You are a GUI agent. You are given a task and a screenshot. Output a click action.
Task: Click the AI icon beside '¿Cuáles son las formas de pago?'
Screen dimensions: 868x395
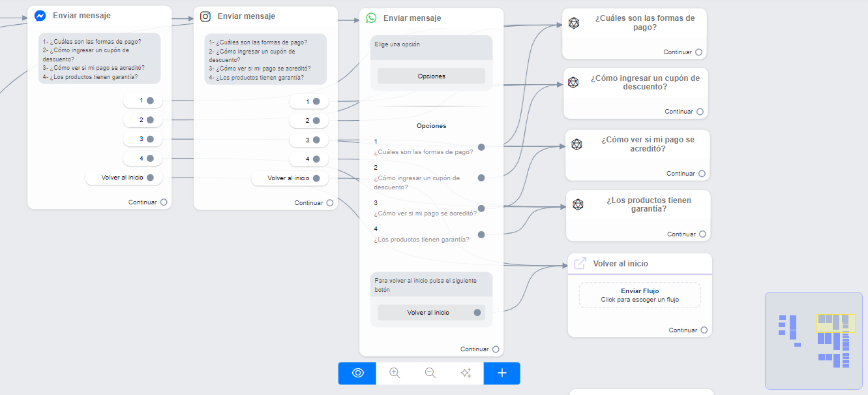[574, 23]
